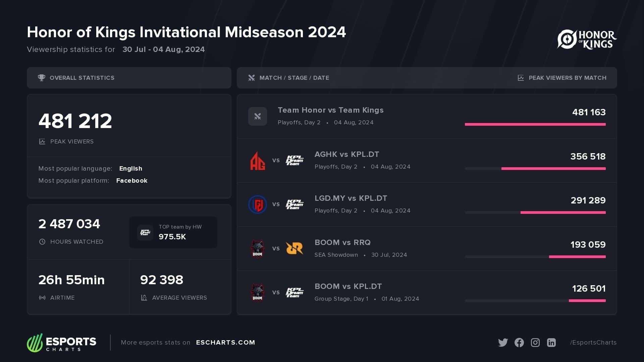The image size is (644, 362).
Task: Click the Honor of Kings logo
Action: 587,40
